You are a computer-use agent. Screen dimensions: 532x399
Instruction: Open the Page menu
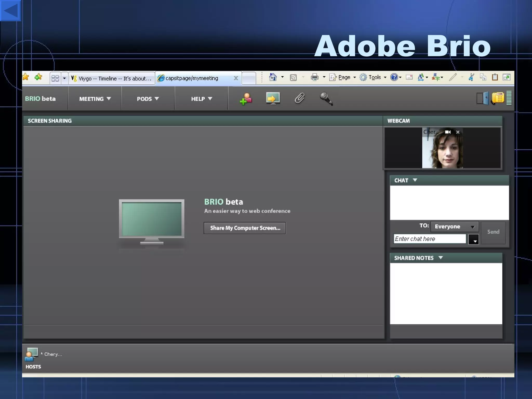click(342, 77)
